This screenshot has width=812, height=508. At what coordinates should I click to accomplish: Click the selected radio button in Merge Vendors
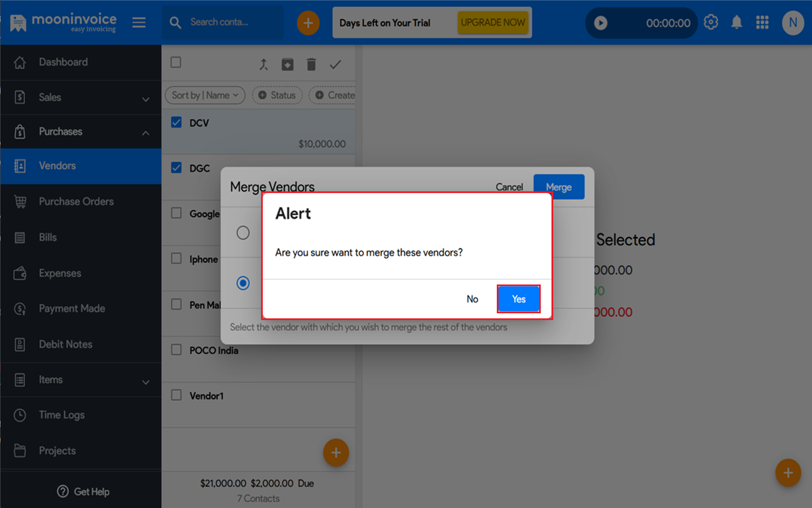[243, 283]
